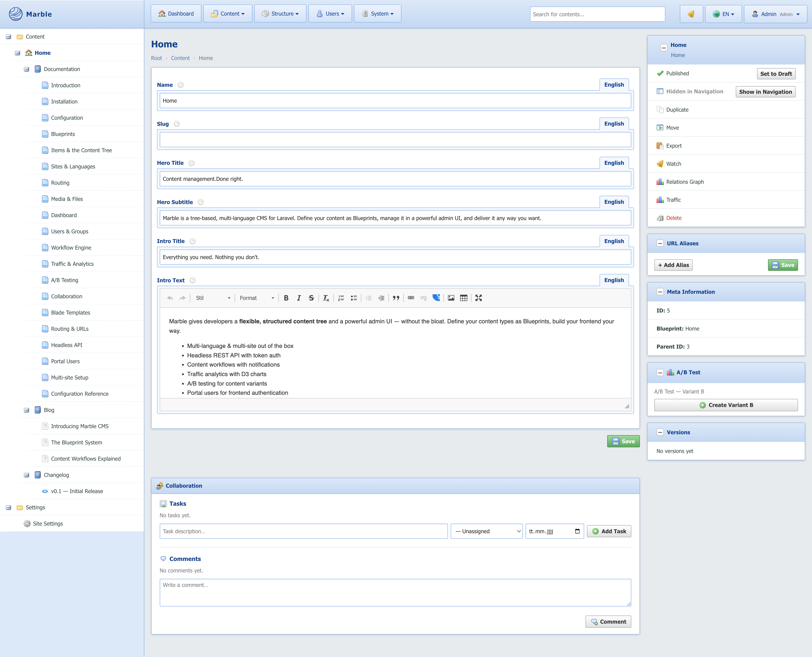This screenshot has width=812, height=657.
Task: Insert an image via editor toolbar
Action: [x=451, y=298]
